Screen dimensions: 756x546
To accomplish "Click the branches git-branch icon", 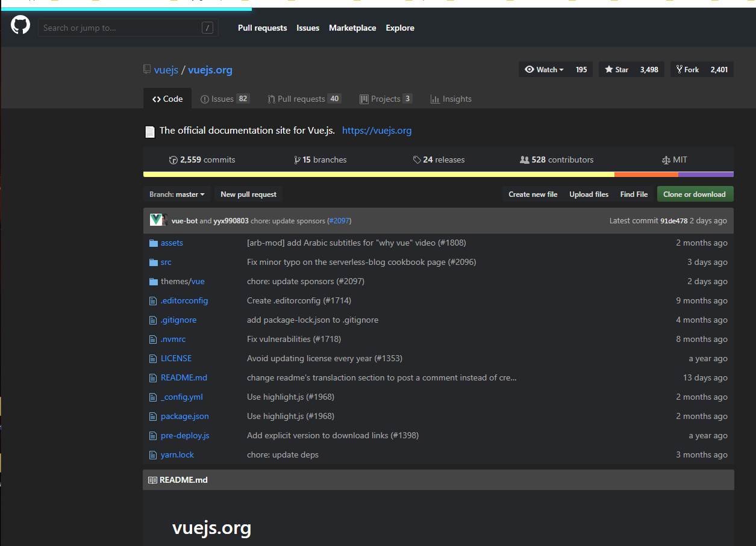I will click(297, 160).
